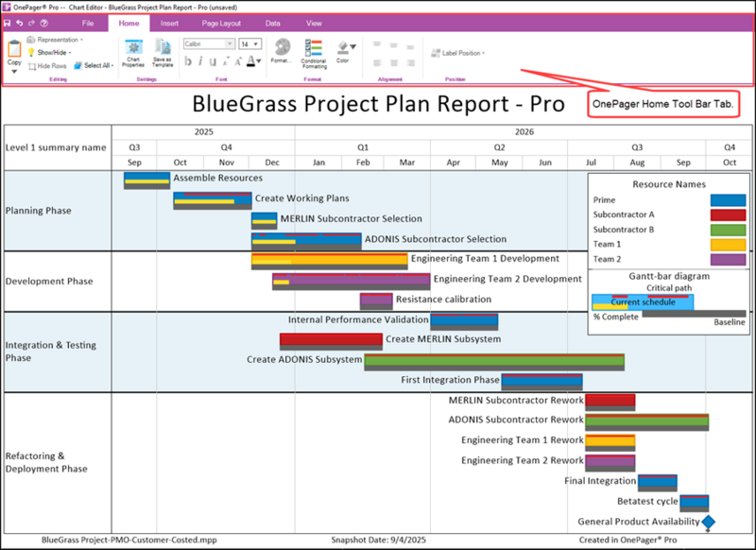Viewport: 756px width, 550px height.
Task: Expand the Copy dropdown arrow
Action: (14, 71)
